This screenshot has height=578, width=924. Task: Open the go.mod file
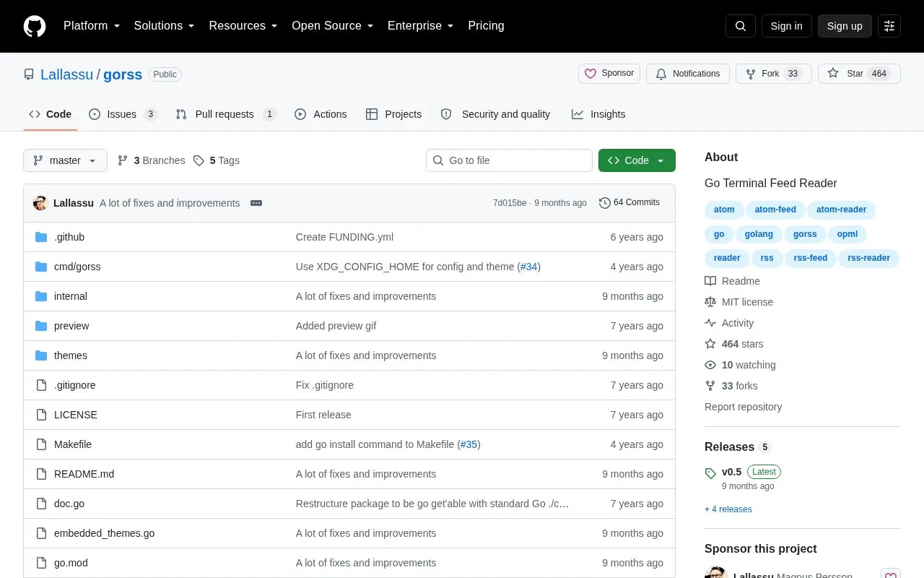pos(71,563)
